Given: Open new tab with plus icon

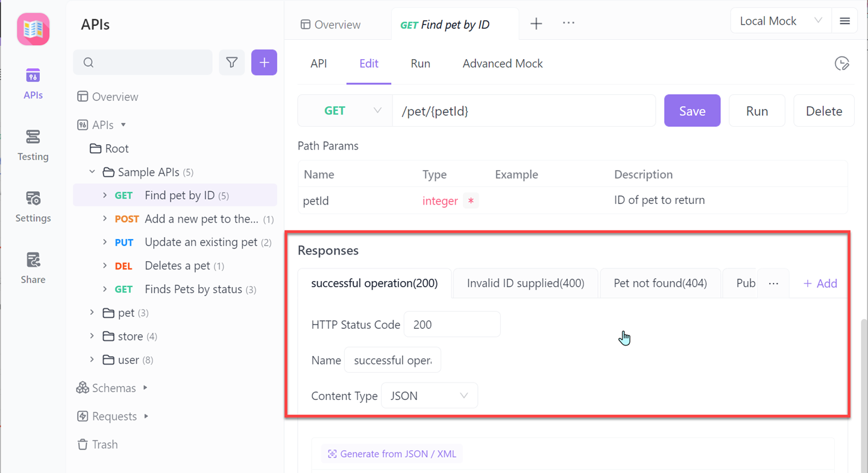Looking at the screenshot, I should [x=536, y=24].
